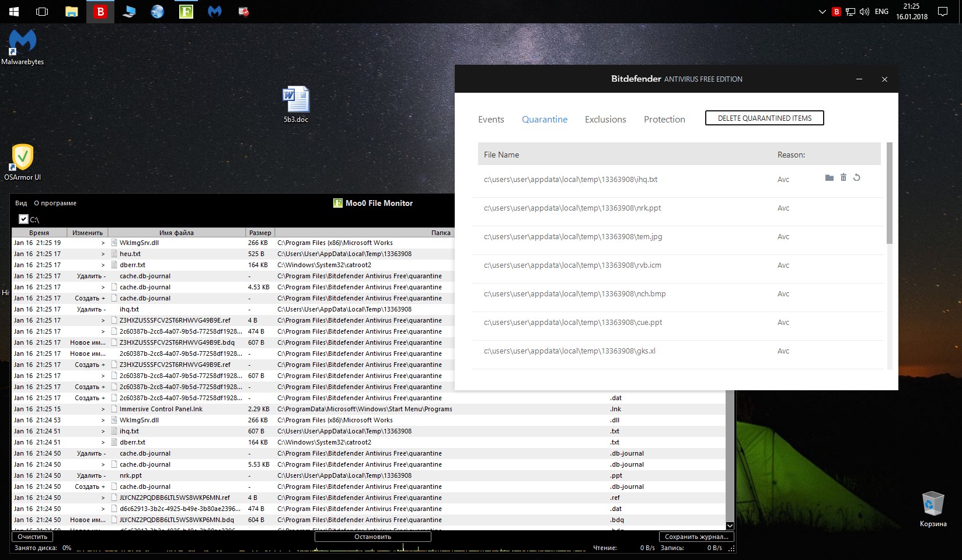Switch to Moo0 File Monitor in the taskbar
962x560 pixels.
[186, 12]
